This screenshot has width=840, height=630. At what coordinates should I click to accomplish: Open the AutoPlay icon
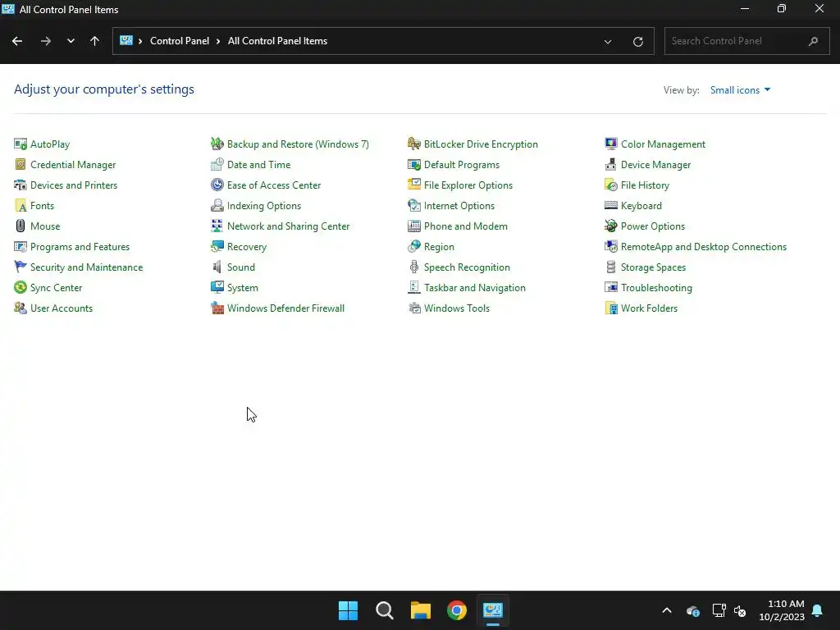(21, 144)
